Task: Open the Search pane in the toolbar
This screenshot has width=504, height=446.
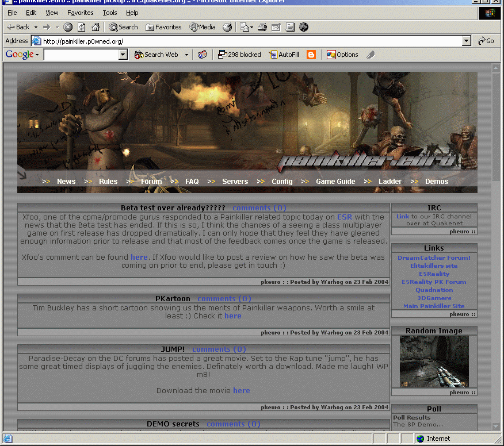Action: click(123, 27)
